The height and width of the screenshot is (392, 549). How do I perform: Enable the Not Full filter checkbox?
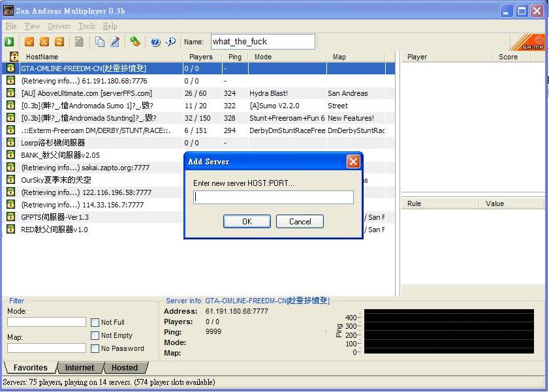(x=95, y=322)
